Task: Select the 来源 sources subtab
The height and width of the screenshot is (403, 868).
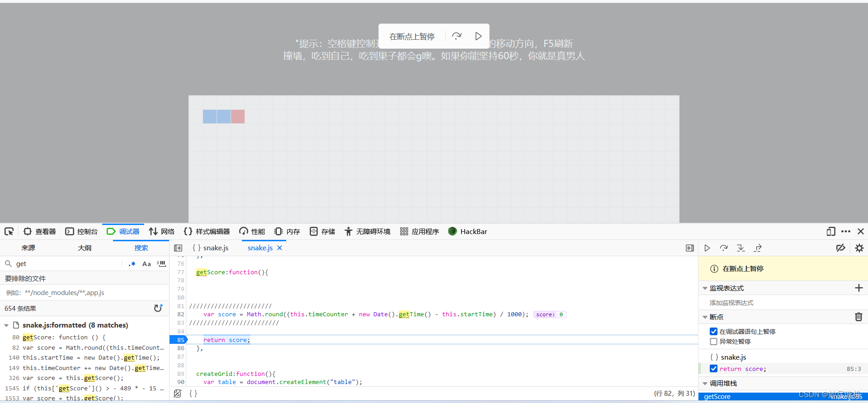Action: tap(28, 248)
